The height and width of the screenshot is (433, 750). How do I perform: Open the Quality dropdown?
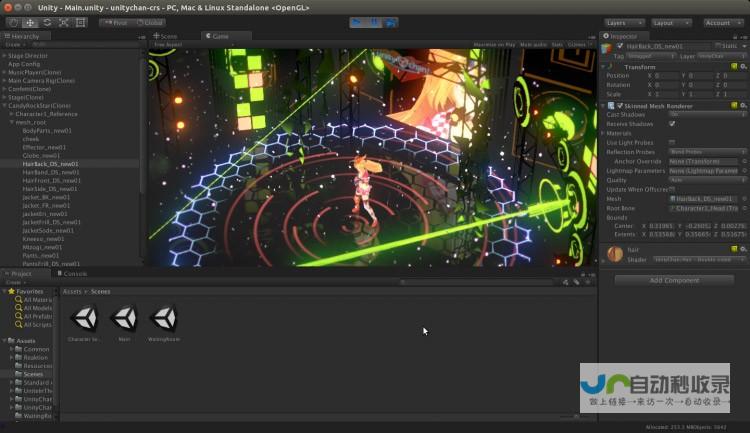pyautogui.click(x=707, y=180)
